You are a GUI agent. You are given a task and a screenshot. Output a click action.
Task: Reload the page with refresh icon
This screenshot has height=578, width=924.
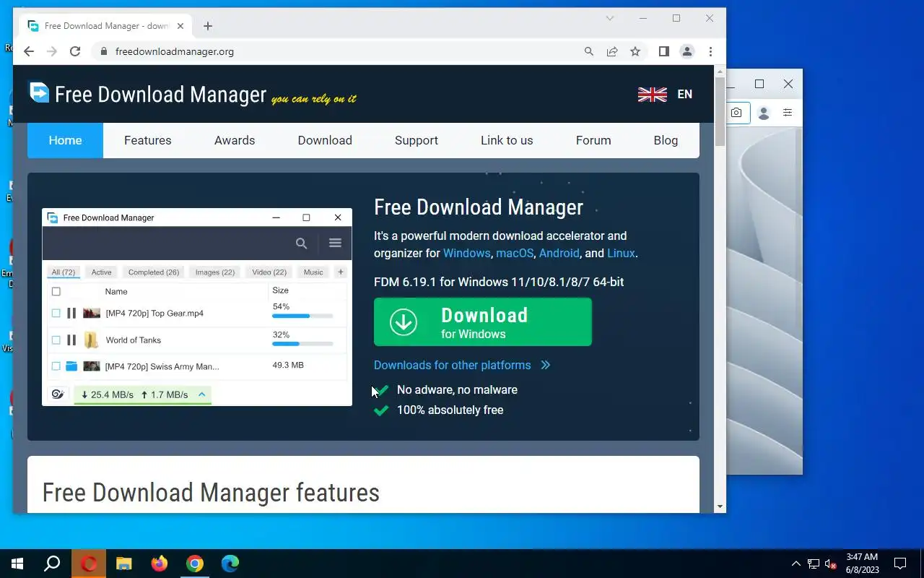[x=75, y=51]
